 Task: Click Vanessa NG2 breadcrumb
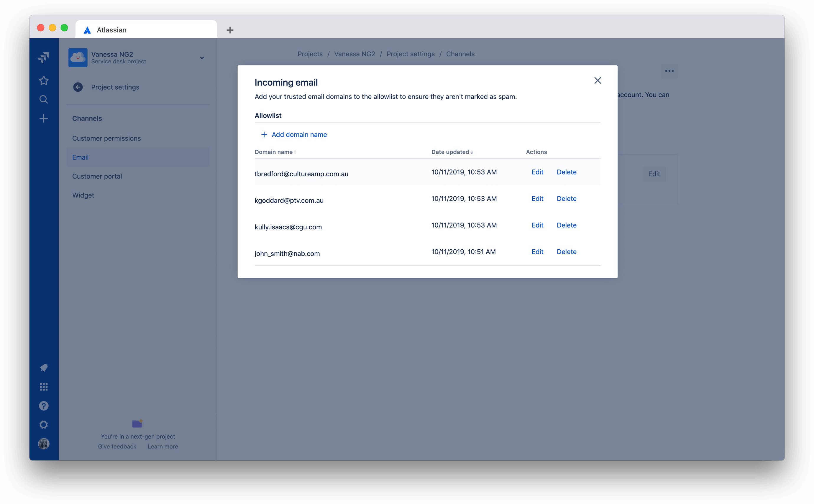(355, 54)
